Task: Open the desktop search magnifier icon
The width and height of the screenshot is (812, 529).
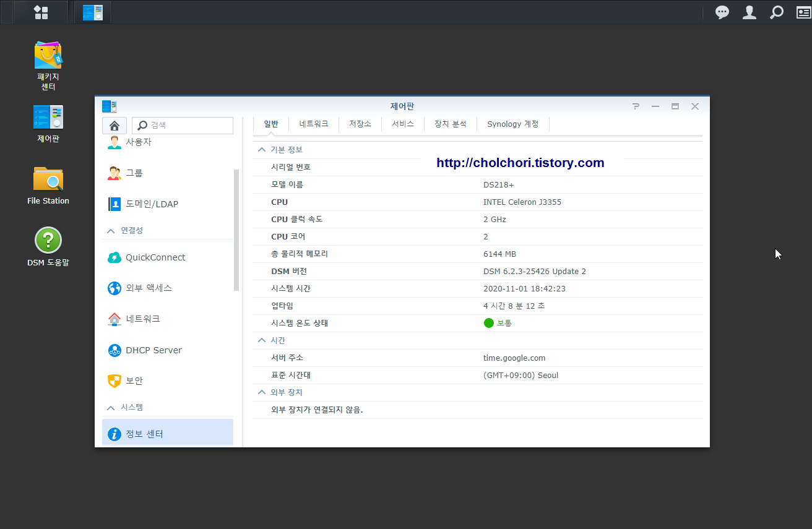Action: coord(776,12)
